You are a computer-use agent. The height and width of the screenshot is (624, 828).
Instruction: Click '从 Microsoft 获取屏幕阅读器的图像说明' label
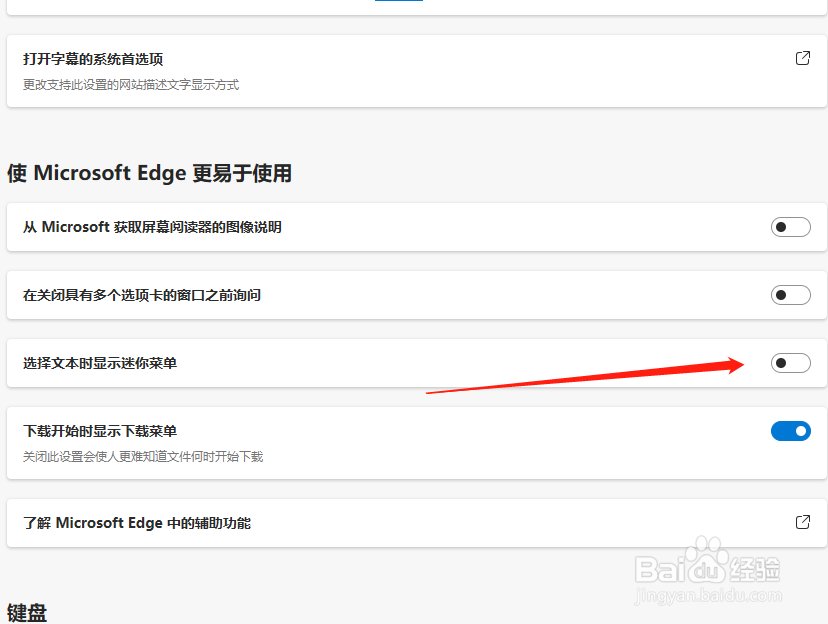click(152, 227)
